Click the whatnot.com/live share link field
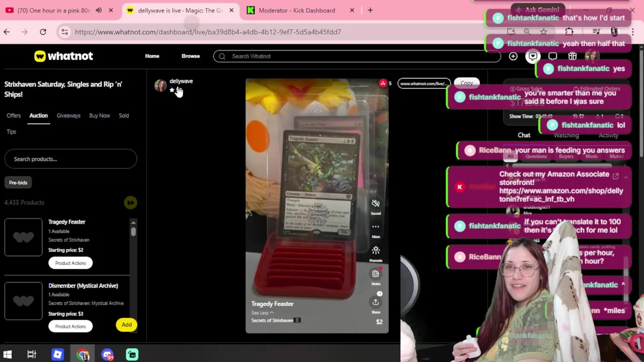This screenshot has height=362, width=644. [x=423, y=83]
